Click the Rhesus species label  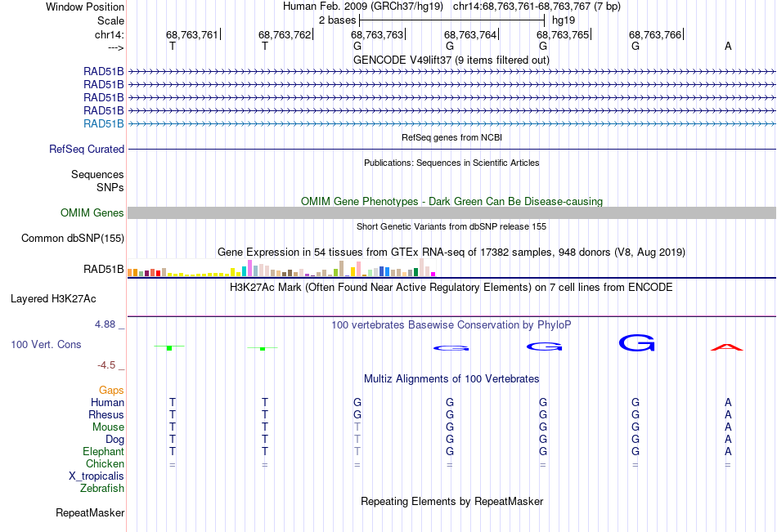(x=106, y=415)
